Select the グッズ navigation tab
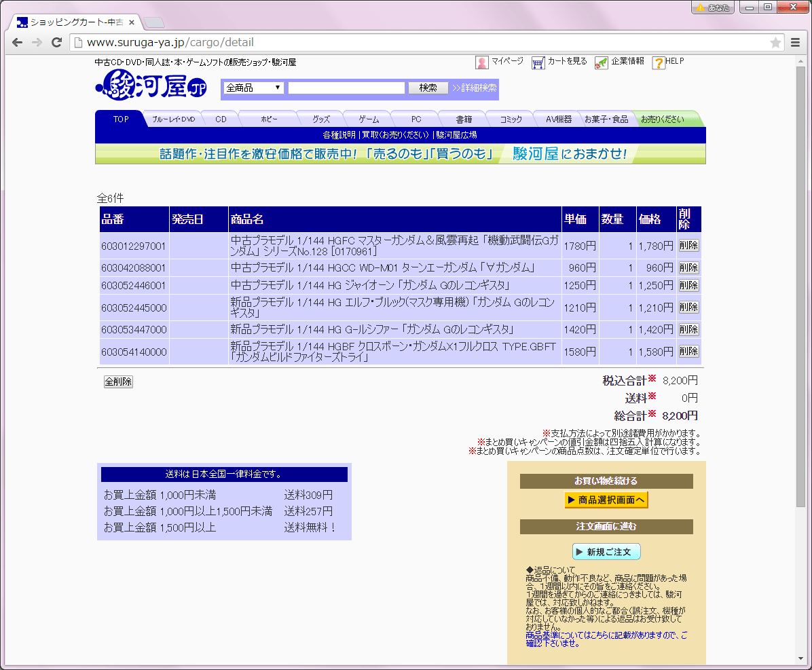 coord(321,119)
